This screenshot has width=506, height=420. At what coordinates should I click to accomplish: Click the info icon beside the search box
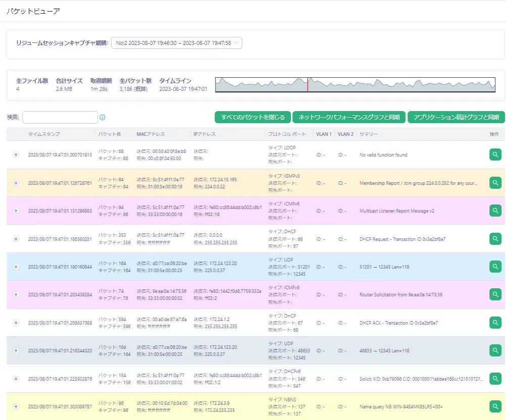(103, 118)
